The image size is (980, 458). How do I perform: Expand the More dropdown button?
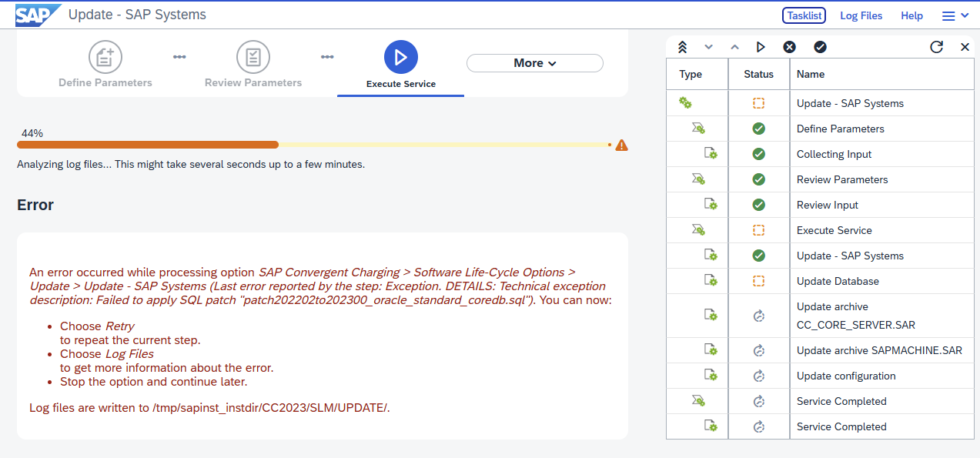tap(535, 63)
